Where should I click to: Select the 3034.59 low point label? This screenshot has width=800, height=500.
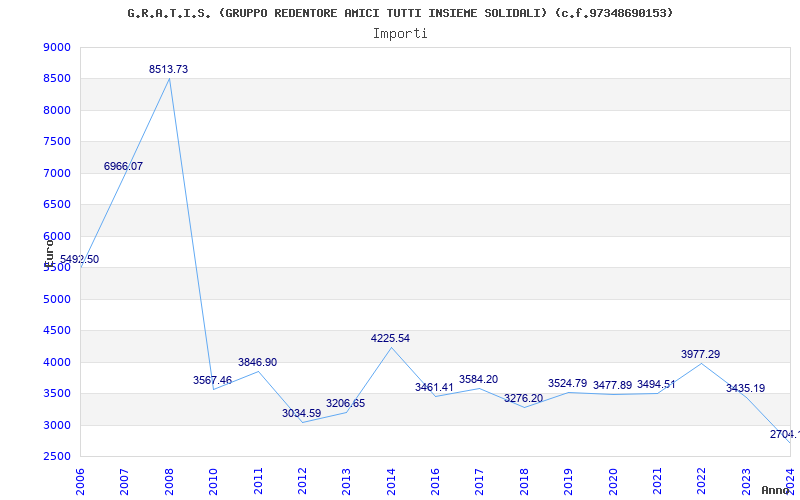pyautogui.click(x=301, y=413)
